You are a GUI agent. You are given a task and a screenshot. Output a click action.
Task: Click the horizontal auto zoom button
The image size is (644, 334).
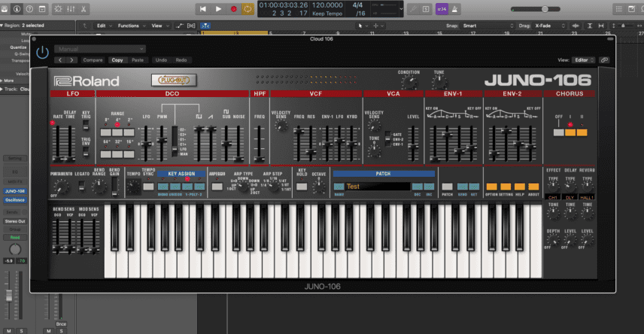point(601,26)
